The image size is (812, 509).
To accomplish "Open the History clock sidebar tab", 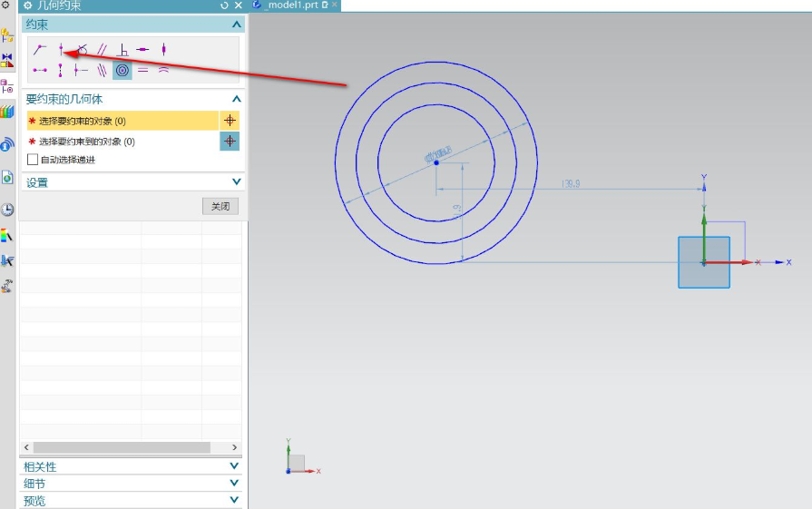I will [x=7, y=210].
